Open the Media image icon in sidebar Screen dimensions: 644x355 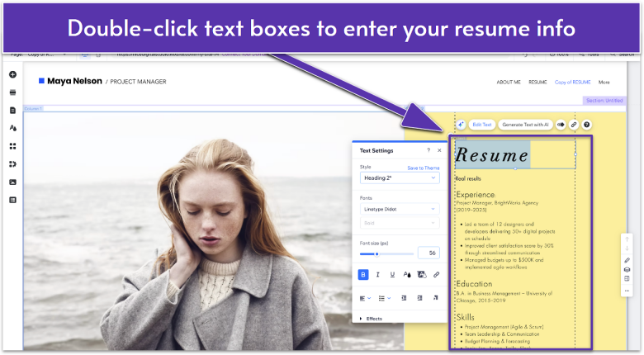[x=12, y=182]
